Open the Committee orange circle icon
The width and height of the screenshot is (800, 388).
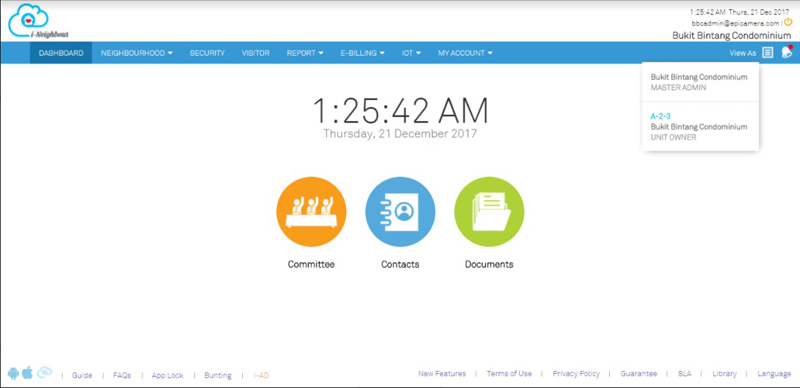[x=311, y=211]
